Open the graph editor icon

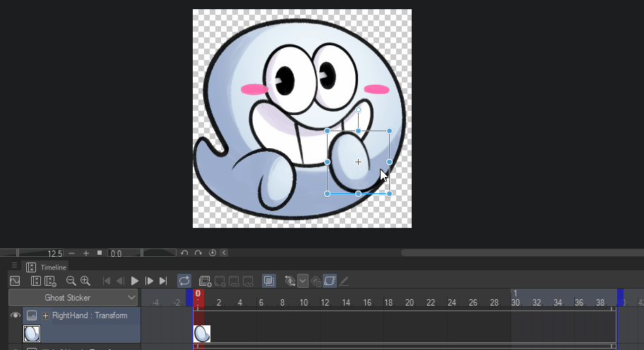pyautogui.click(x=14, y=281)
